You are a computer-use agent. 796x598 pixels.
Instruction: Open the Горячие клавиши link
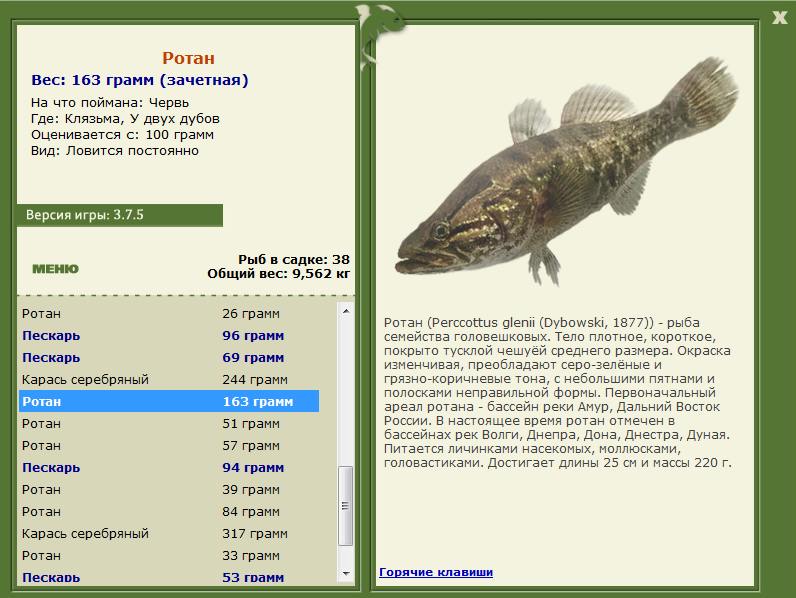pyautogui.click(x=435, y=572)
